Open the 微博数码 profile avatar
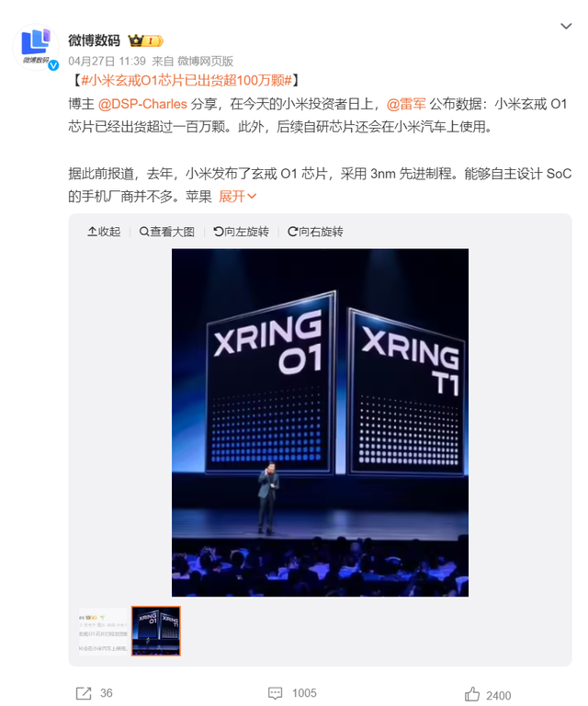 tap(36, 47)
